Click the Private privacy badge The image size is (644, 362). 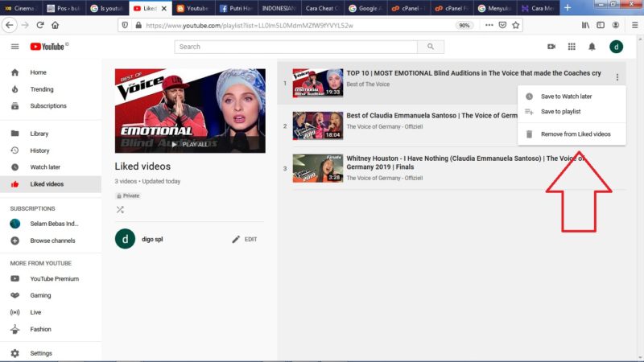pyautogui.click(x=128, y=195)
